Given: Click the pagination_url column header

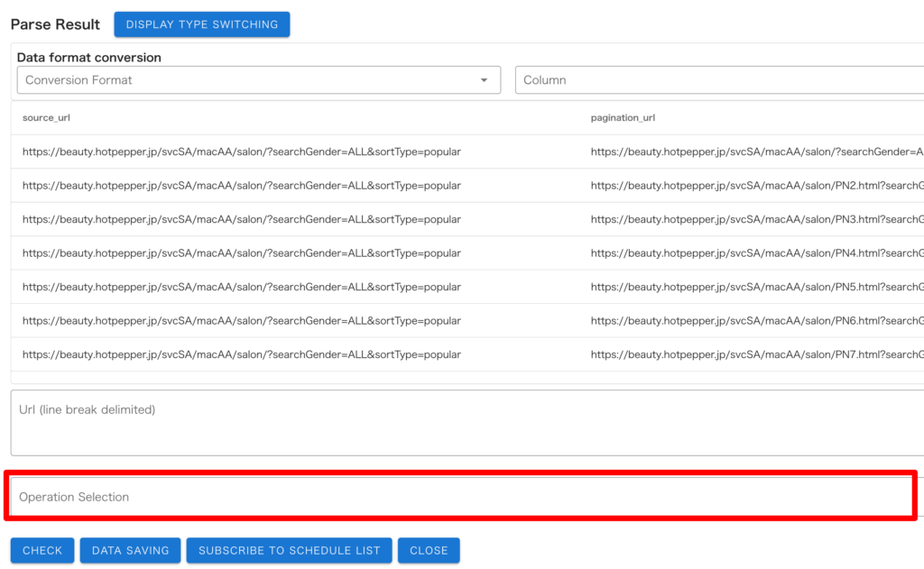Looking at the screenshot, I should click(623, 118).
